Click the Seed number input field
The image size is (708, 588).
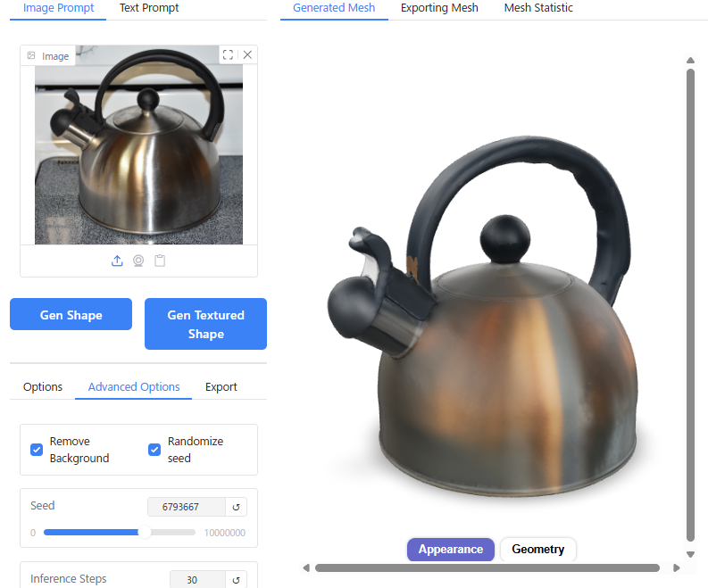tap(185, 507)
